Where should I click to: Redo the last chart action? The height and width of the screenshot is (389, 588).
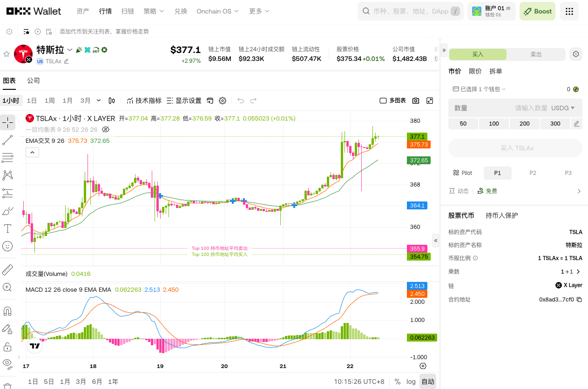coord(253,101)
